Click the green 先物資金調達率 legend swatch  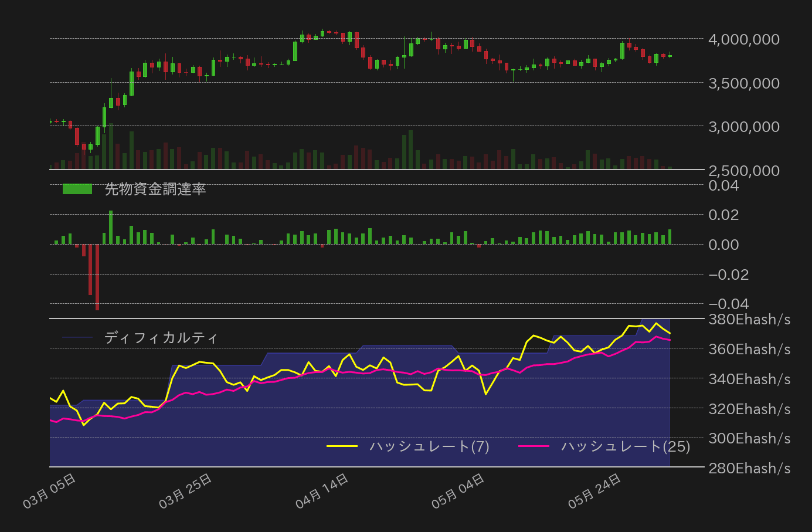click(x=79, y=189)
